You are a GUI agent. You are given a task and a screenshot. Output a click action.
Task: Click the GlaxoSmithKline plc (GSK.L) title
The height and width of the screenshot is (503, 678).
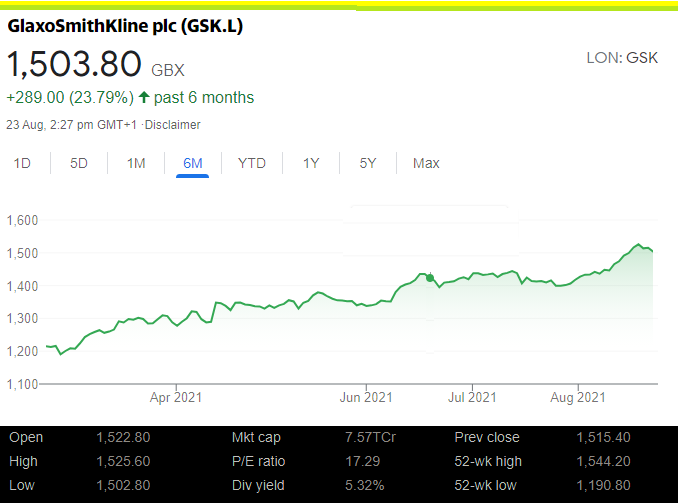(125, 26)
